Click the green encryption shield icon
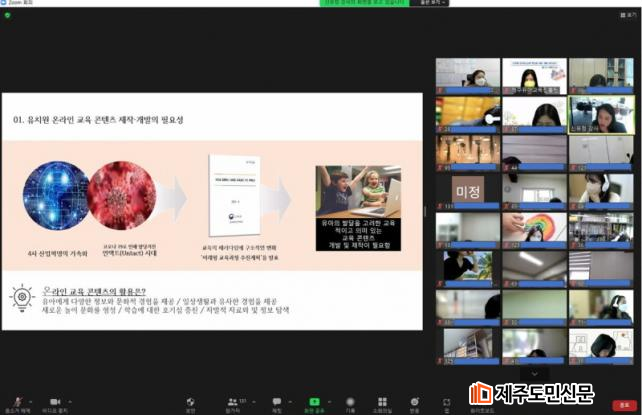The image size is (642, 415). pos(7,14)
